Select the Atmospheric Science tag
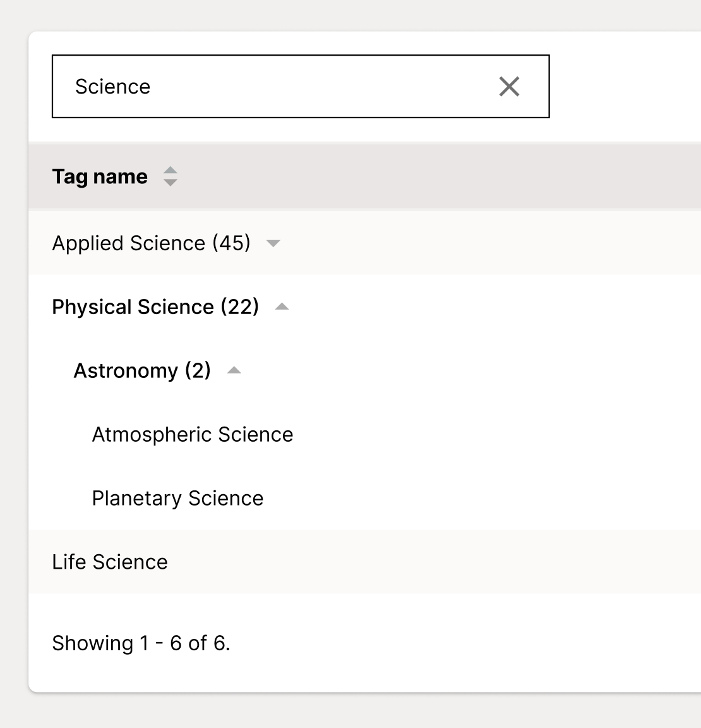Viewport: 701px width, 728px height. coord(193,434)
